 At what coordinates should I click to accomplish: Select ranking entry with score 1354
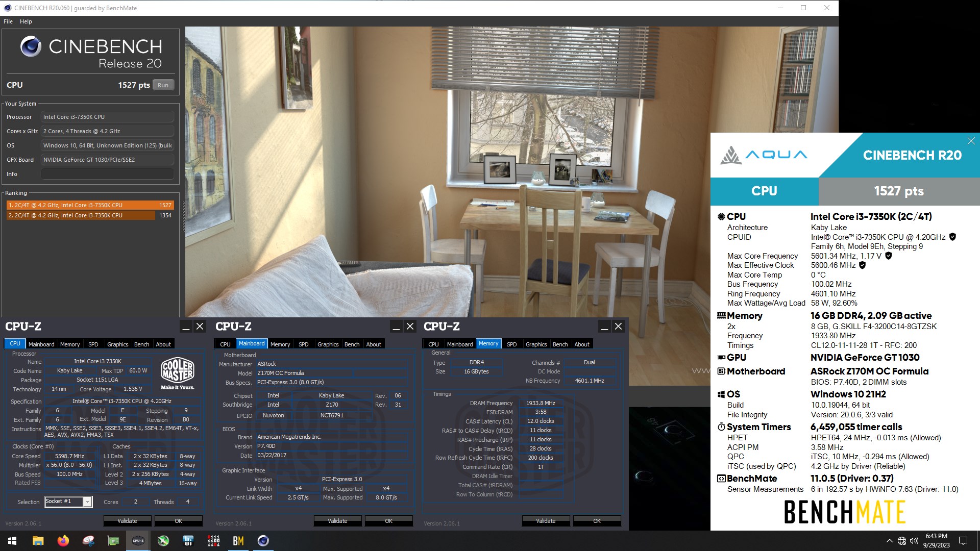(90, 215)
